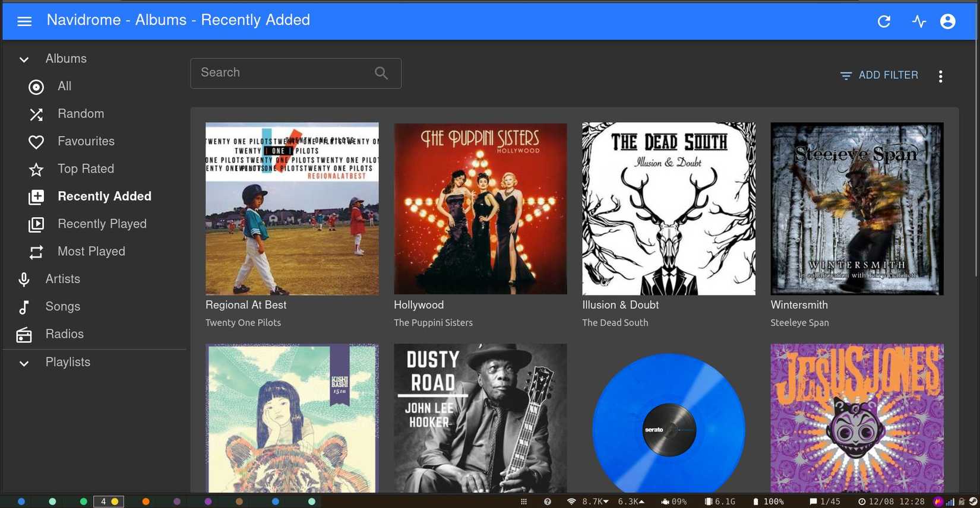Viewport: 980px width, 508px height.
Task: Go to the Artists page
Action: (x=63, y=279)
